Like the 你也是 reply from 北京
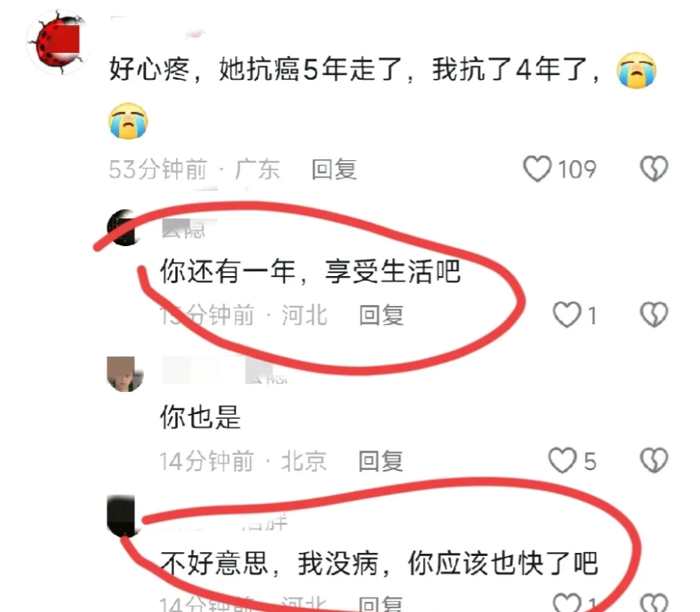The width and height of the screenshot is (700, 612). pyautogui.click(x=563, y=461)
